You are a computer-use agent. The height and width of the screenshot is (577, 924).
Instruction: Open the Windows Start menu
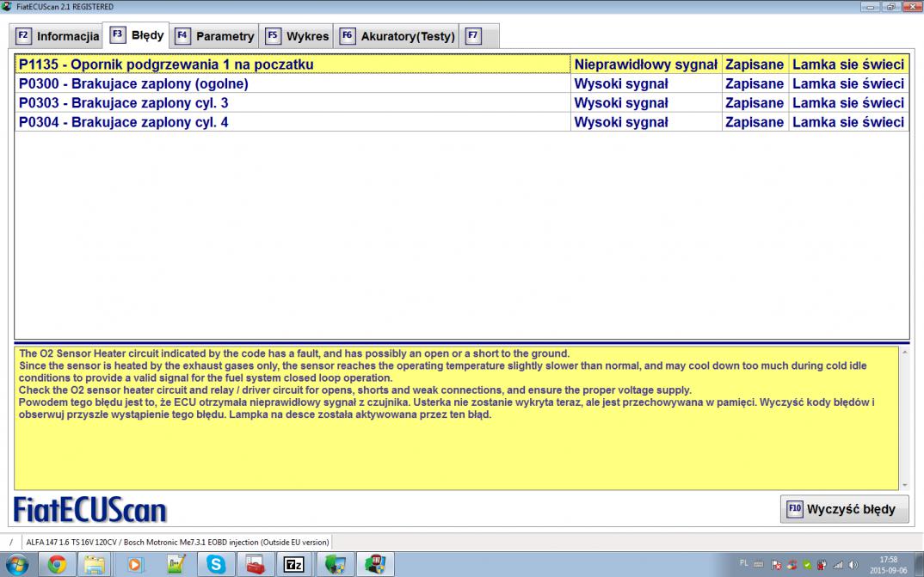[16, 565]
